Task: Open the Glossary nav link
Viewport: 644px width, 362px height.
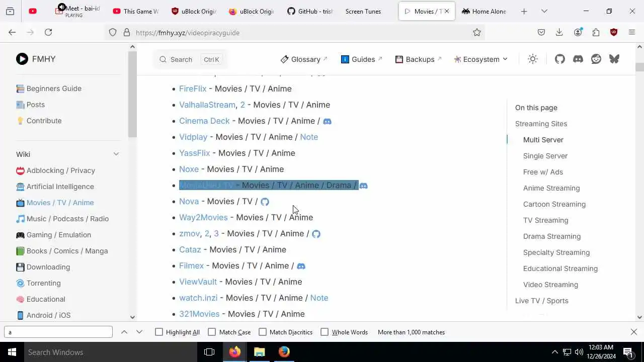Action: (304, 59)
